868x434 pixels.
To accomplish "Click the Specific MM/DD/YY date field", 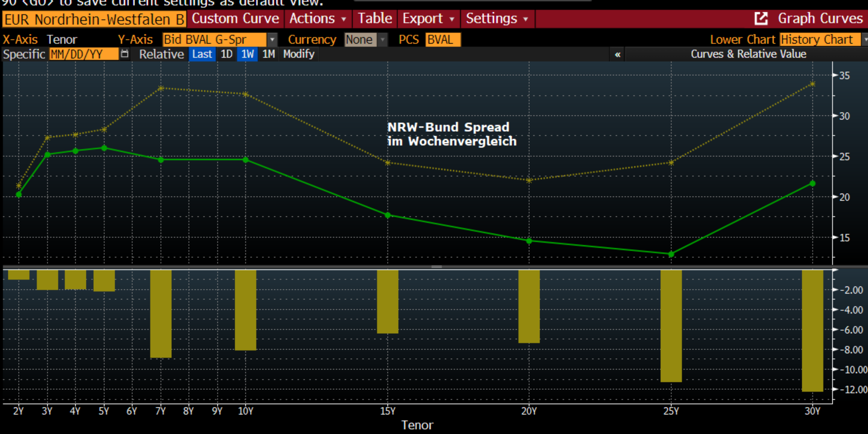I will pyautogui.click(x=83, y=54).
